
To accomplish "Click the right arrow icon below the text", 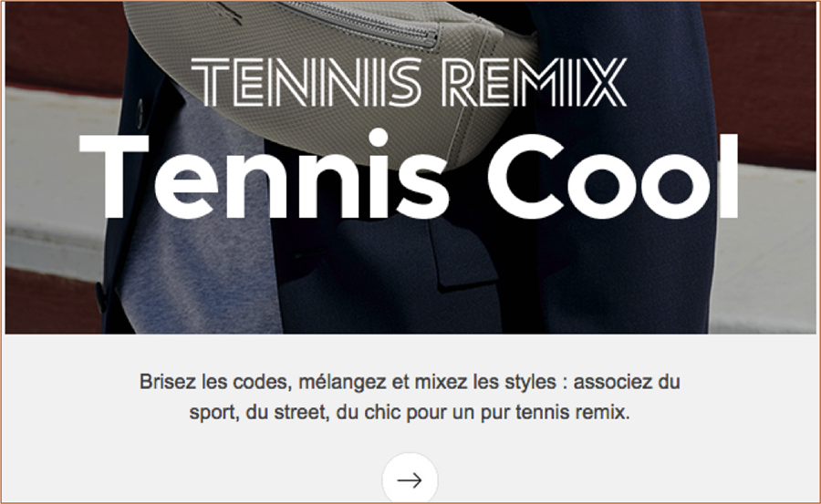I will (x=410, y=480).
